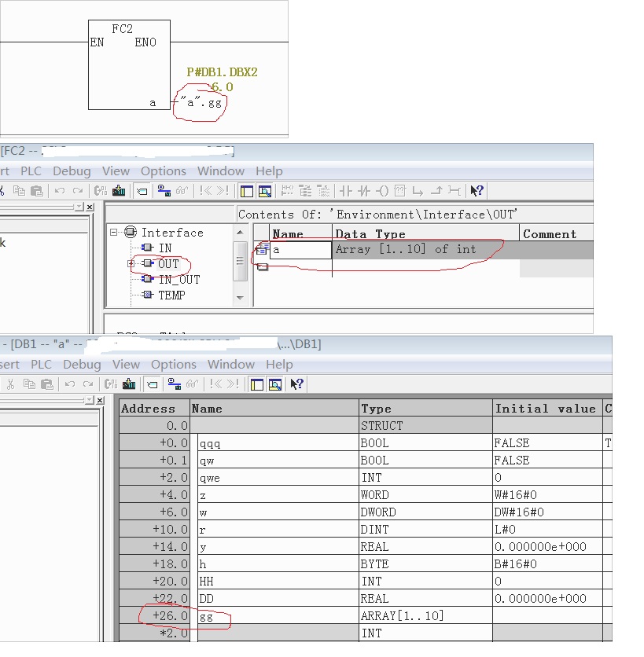Click Undo arrow in DB1 window toolbar
The width and height of the screenshot is (644, 657).
(70, 384)
